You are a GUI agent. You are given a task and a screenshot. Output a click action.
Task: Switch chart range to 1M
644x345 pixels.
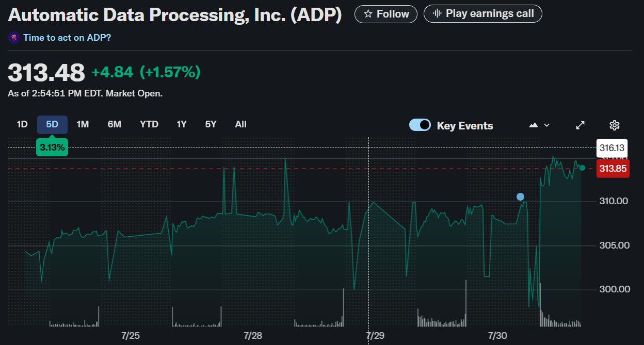83,124
